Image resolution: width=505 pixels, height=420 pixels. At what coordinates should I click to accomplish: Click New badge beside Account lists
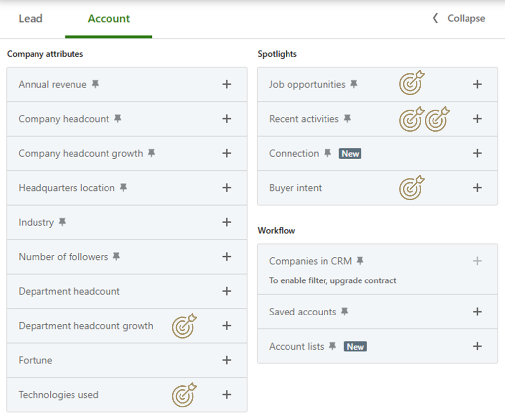[355, 347]
